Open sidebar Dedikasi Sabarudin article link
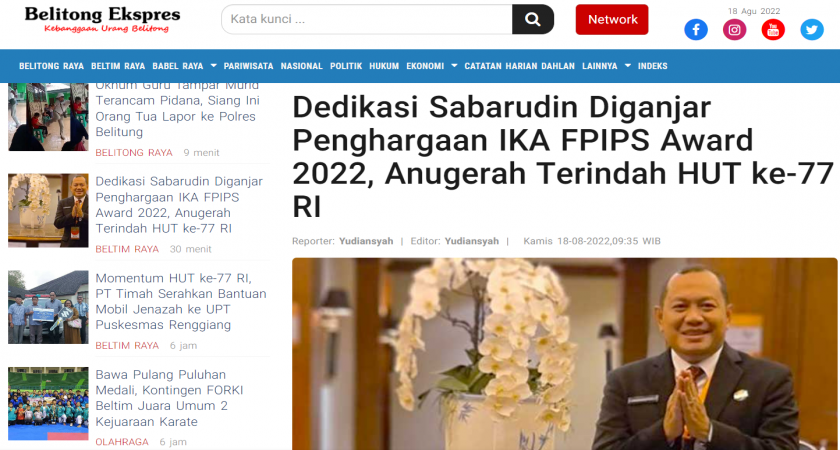The width and height of the screenshot is (840, 450). (179, 205)
